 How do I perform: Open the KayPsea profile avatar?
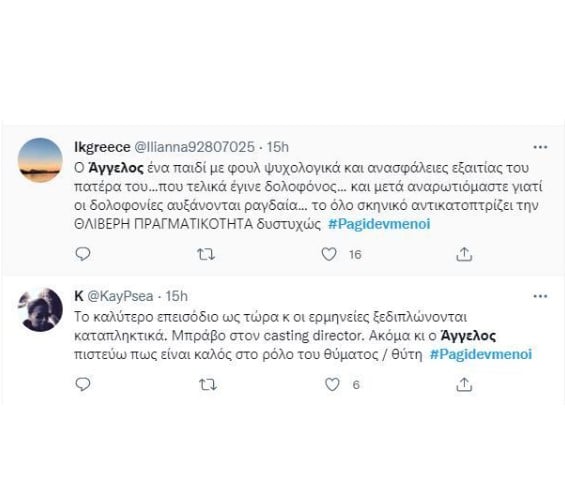click(x=40, y=309)
